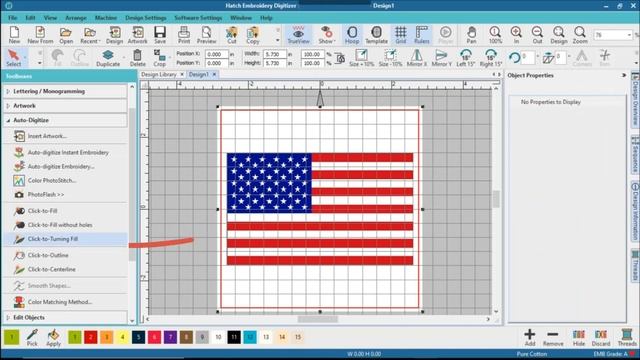The height and width of the screenshot is (360, 640).
Task: Switch to the Design Library tab
Action: [159, 74]
